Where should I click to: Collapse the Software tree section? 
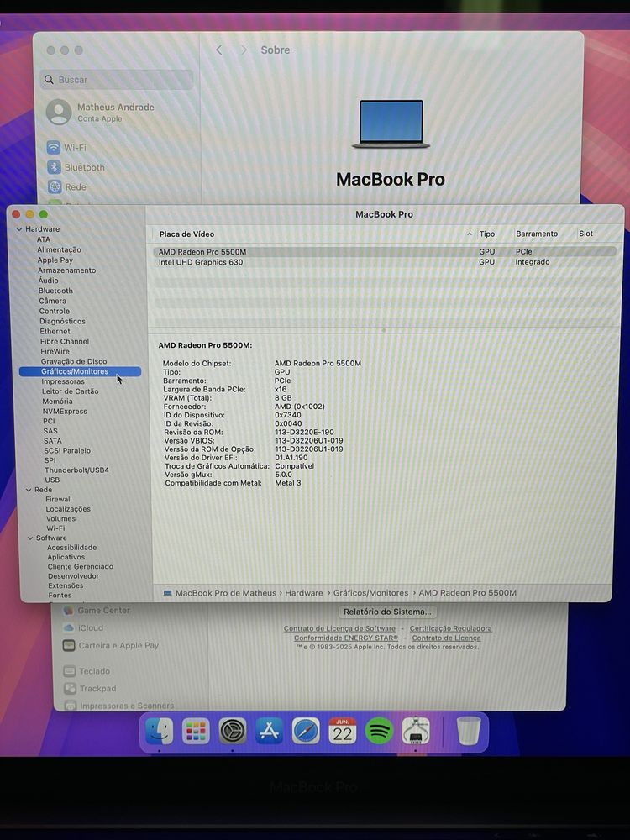[30, 538]
